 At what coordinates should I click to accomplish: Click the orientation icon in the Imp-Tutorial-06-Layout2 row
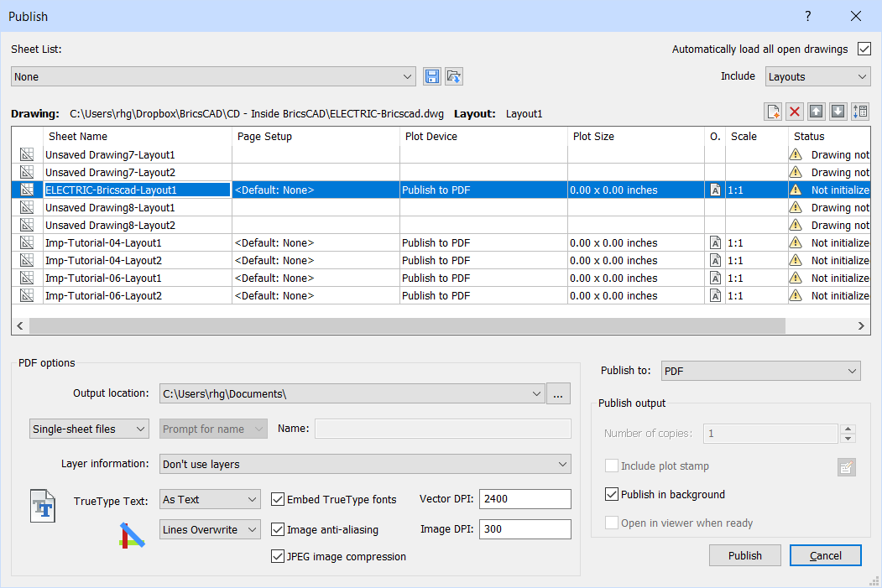715,296
